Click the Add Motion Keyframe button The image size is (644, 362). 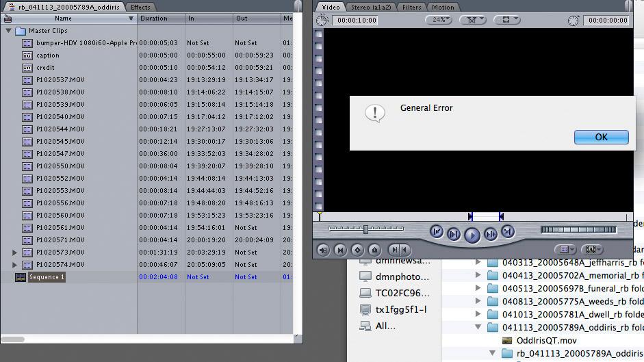coord(357,250)
